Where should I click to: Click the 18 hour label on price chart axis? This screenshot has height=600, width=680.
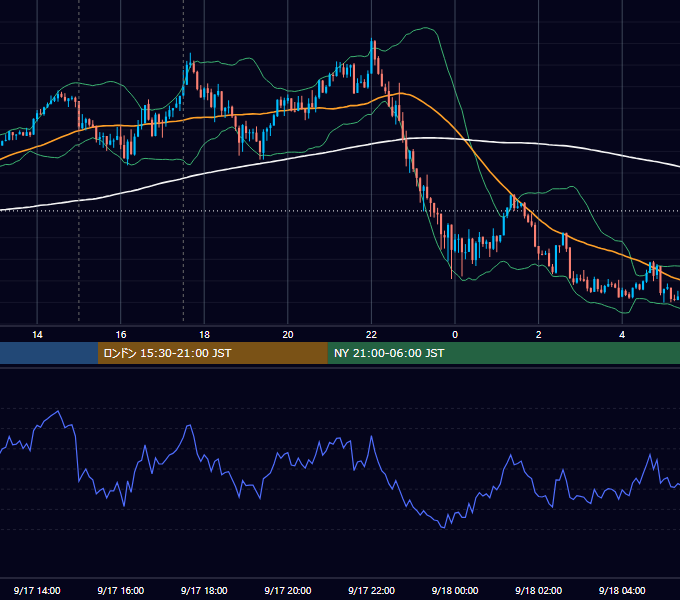point(204,335)
